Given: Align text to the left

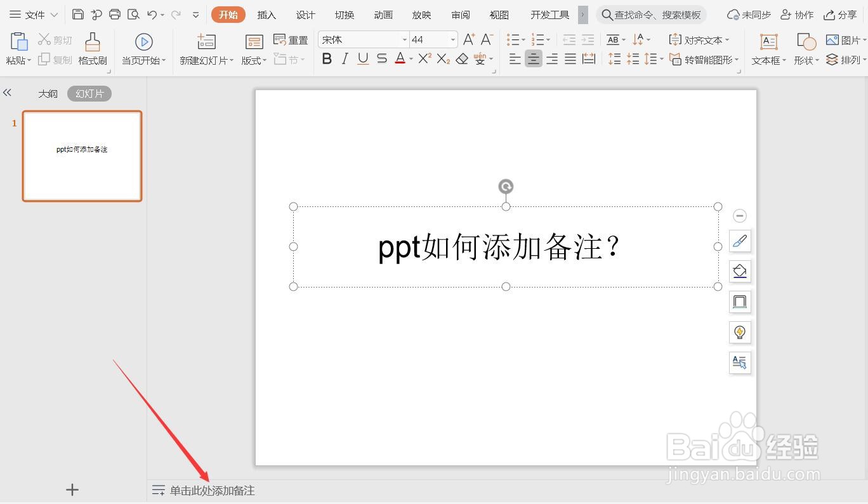Looking at the screenshot, I should click(515, 59).
